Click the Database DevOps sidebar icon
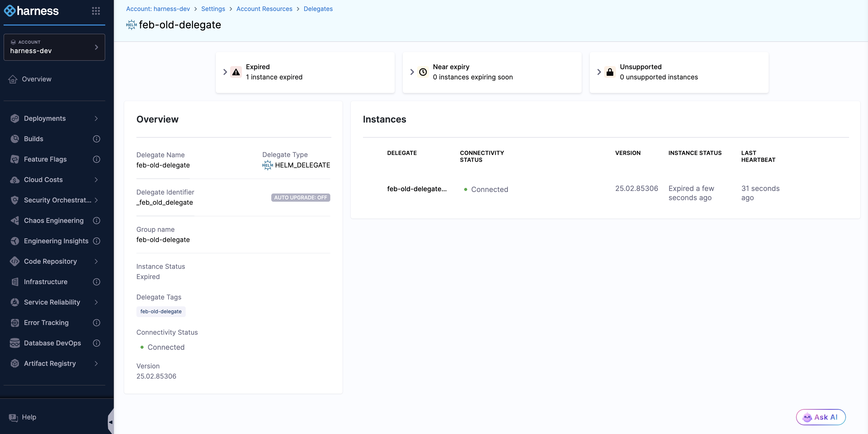The width and height of the screenshot is (868, 434). tap(15, 343)
